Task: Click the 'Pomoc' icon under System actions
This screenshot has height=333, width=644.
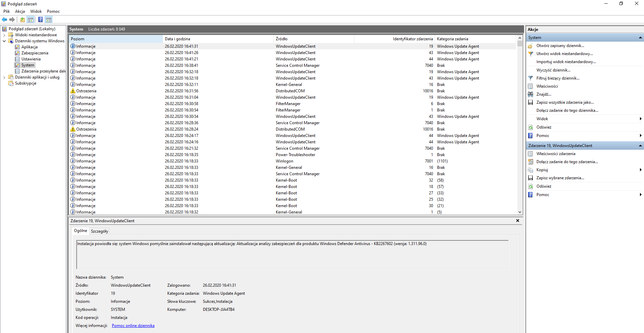Action: 530,136
